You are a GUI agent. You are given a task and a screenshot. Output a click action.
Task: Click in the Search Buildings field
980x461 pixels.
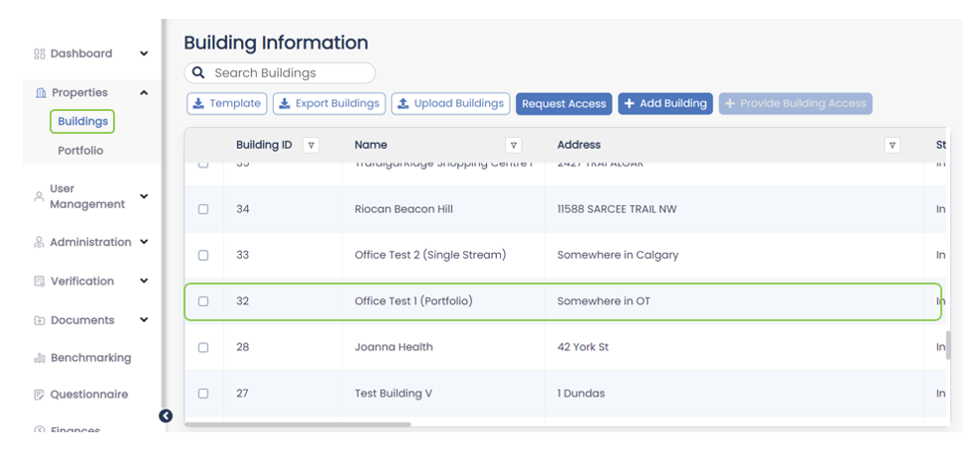(x=280, y=73)
